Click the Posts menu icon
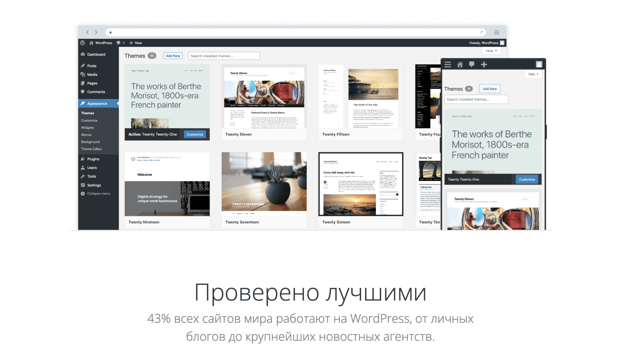 (83, 65)
